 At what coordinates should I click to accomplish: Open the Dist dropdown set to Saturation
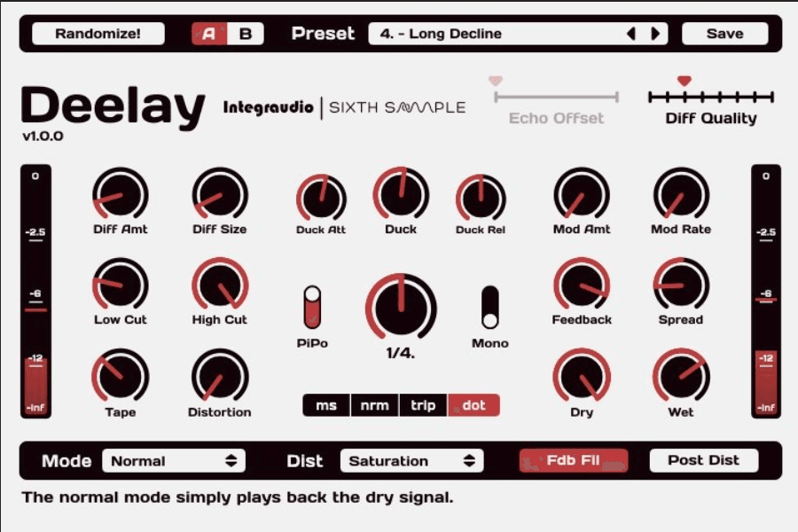coord(411,461)
